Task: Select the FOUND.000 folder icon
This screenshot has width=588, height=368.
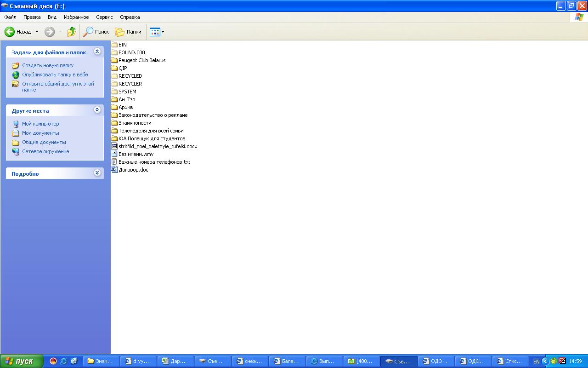Action: [x=115, y=52]
